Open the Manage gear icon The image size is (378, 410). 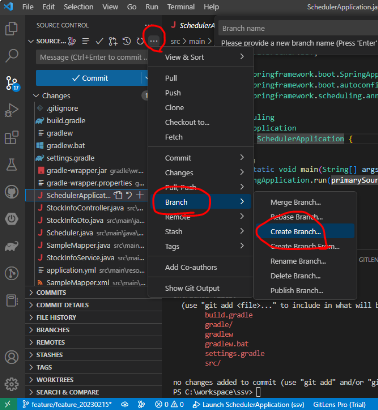pyautogui.click(x=12, y=384)
